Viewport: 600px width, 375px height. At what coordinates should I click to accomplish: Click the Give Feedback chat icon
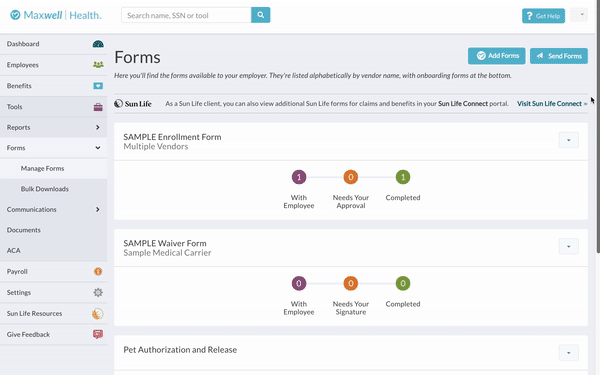(98, 334)
